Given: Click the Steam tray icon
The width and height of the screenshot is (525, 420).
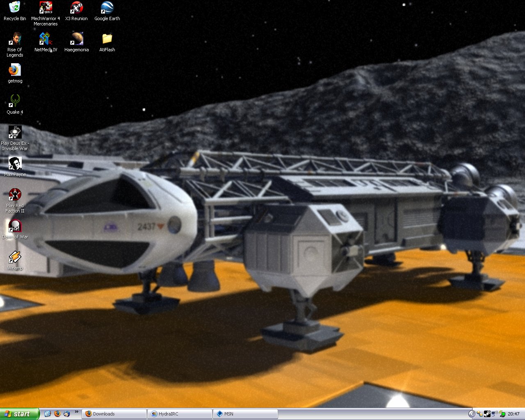Looking at the screenshot, I should point(487,414).
